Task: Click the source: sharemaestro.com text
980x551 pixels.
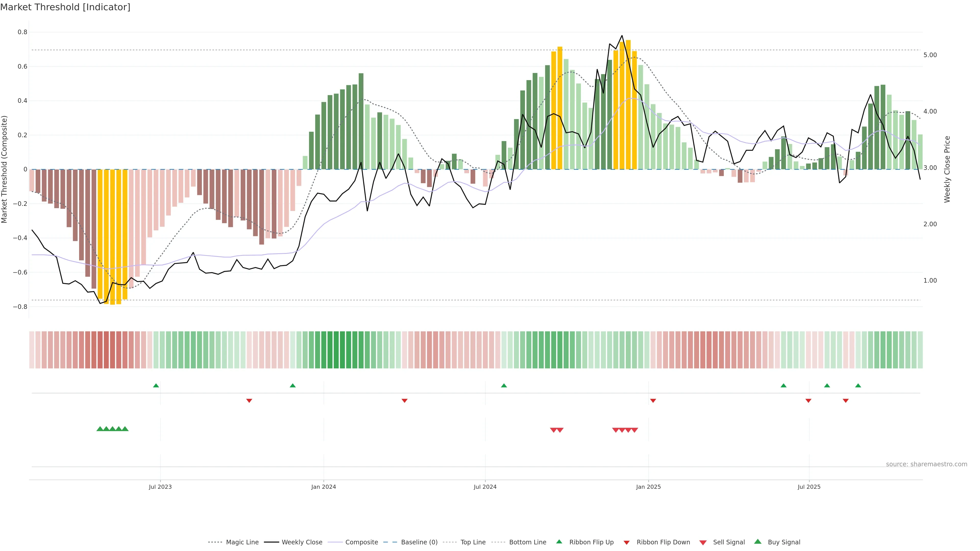Action: [926, 464]
